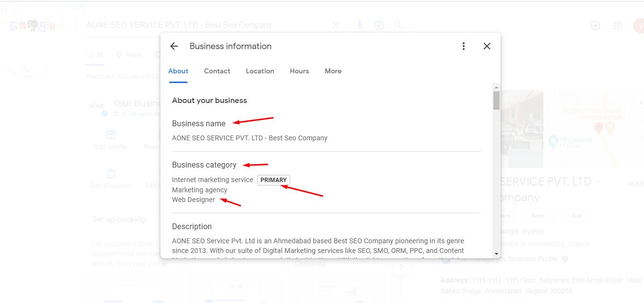
Task: Click the help icon beside manage Business Profile
Action: [565, 259]
